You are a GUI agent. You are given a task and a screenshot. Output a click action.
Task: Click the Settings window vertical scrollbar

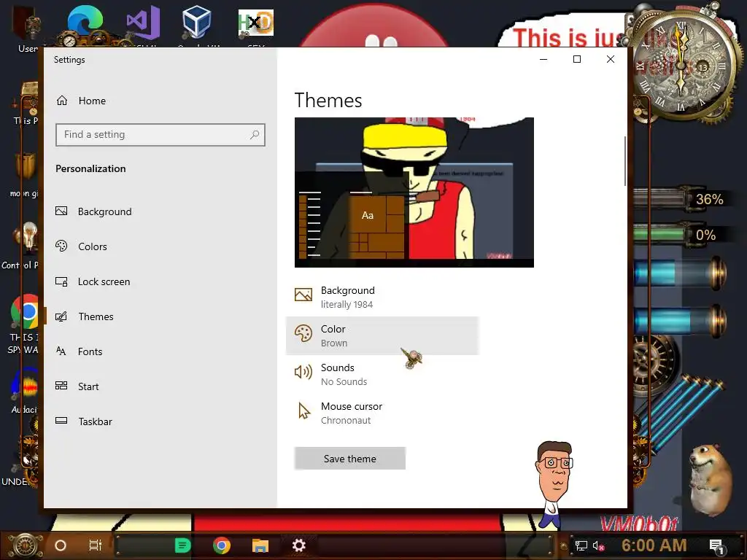[x=625, y=161]
